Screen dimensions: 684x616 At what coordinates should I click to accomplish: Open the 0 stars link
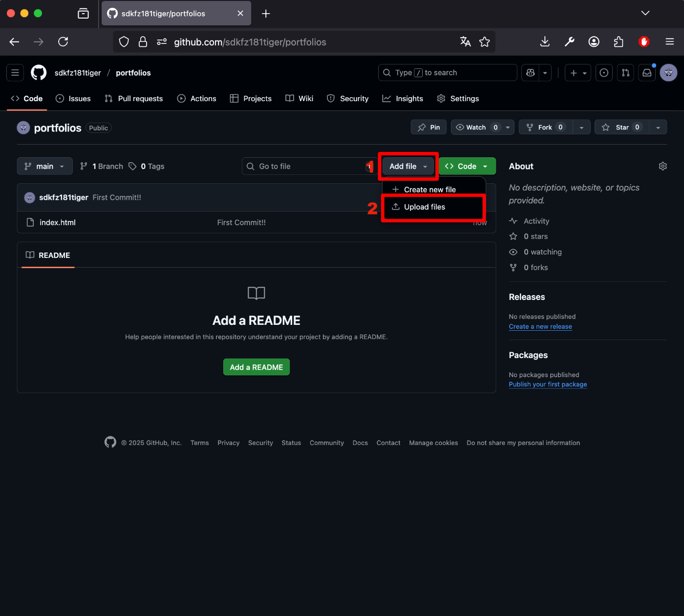click(529, 236)
